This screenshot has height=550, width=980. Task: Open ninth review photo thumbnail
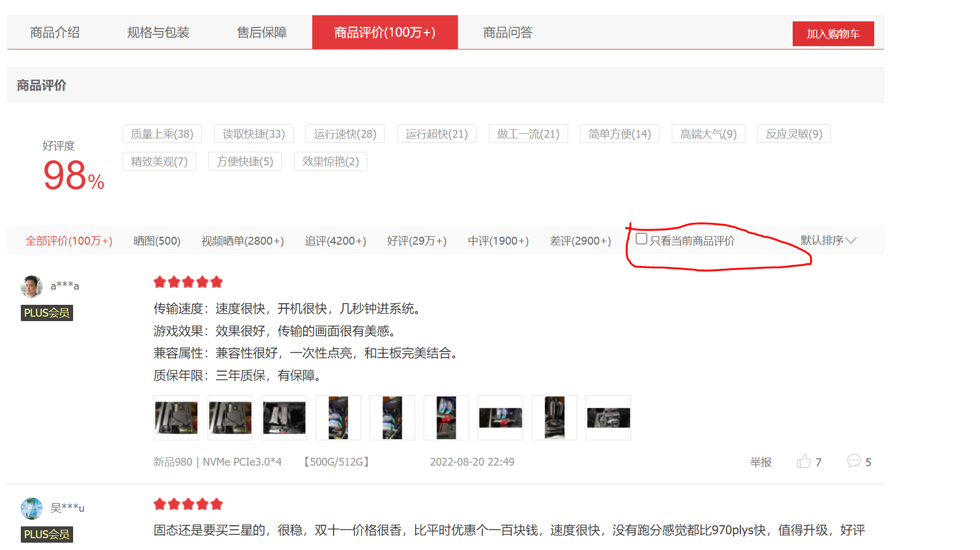point(608,418)
